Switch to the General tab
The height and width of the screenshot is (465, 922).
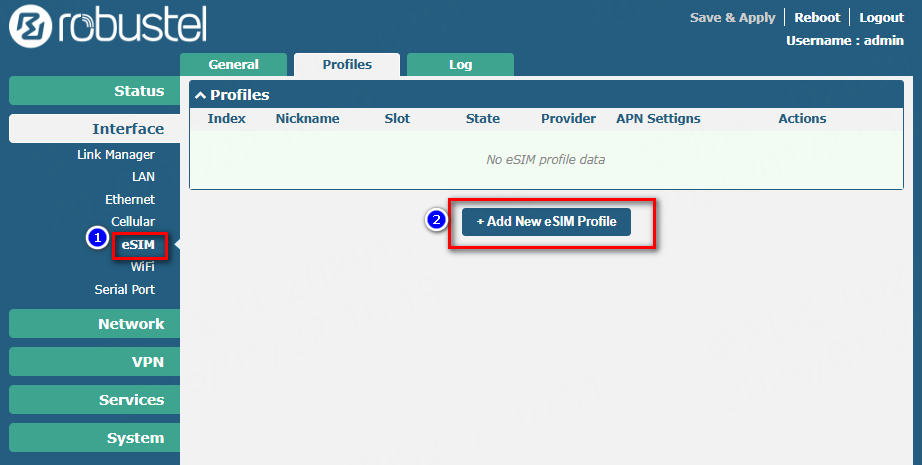233,64
